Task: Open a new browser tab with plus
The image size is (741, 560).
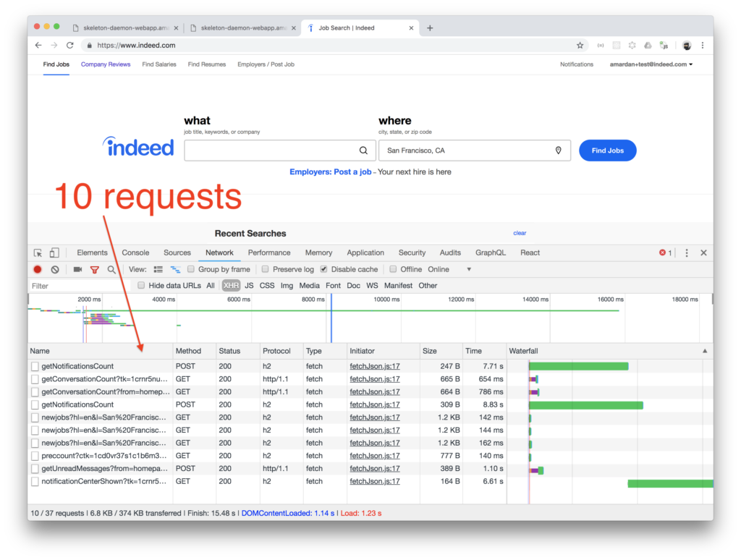Action: (x=430, y=28)
